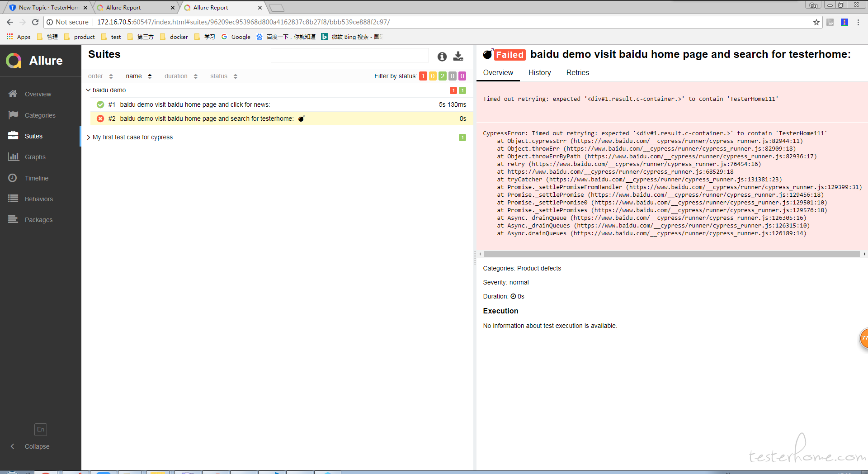Click the stack trace horizontal scrollbar
Image resolution: width=868 pixels, height=474 pixels.
click(671, 254)
